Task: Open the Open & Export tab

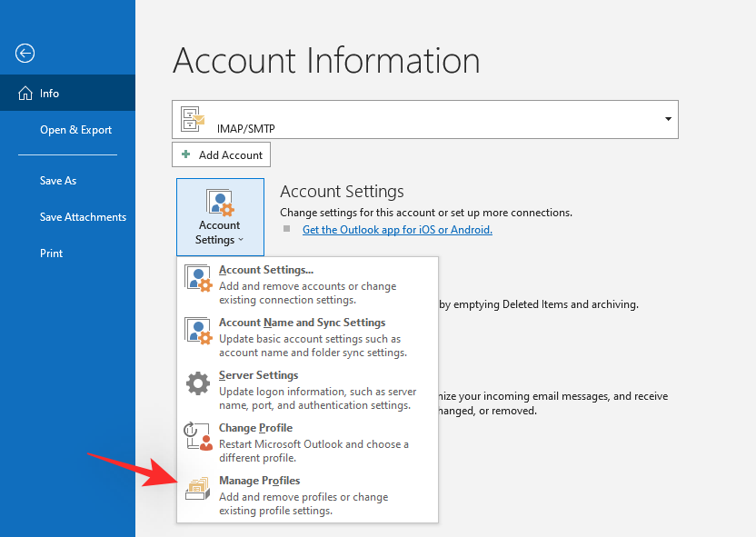Action: tap(75, 130)
